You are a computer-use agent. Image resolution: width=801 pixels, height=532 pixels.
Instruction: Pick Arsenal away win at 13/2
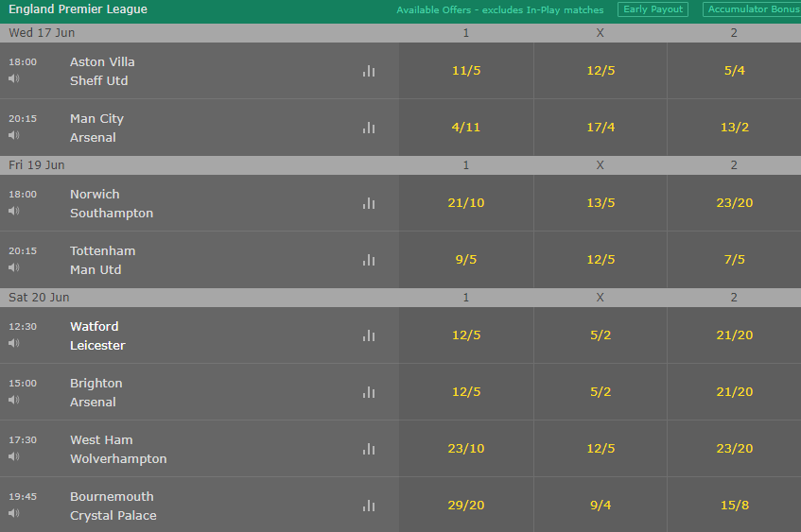tap(734, 128)
